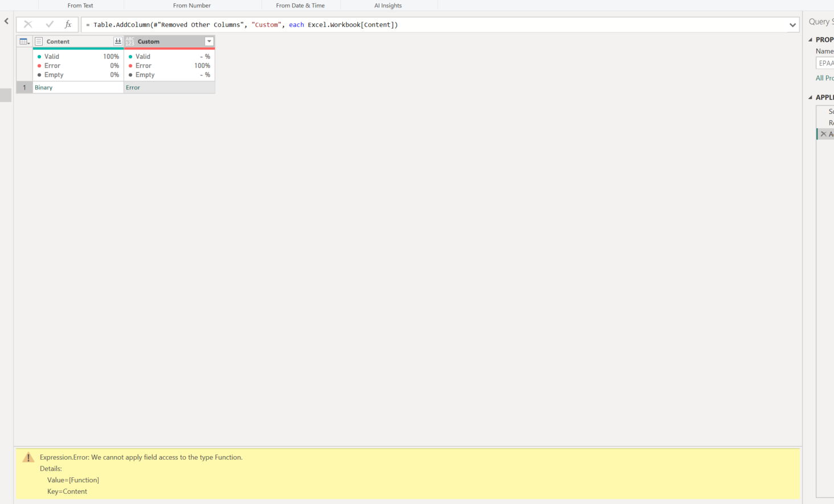Viewport: 834px width, 504px height.
Task: Collapse the Properties section triangle
Action: pyautogui.click(x=811, y=40)
